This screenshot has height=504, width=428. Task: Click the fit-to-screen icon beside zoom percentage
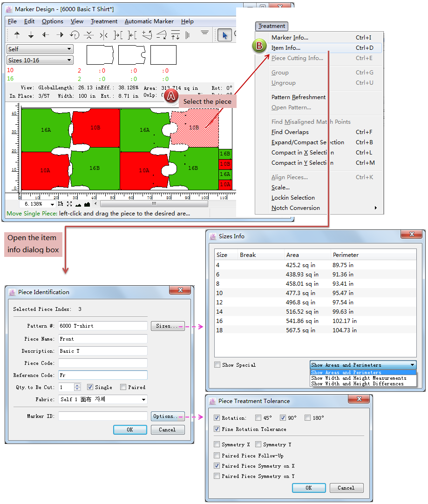point(69,204)
